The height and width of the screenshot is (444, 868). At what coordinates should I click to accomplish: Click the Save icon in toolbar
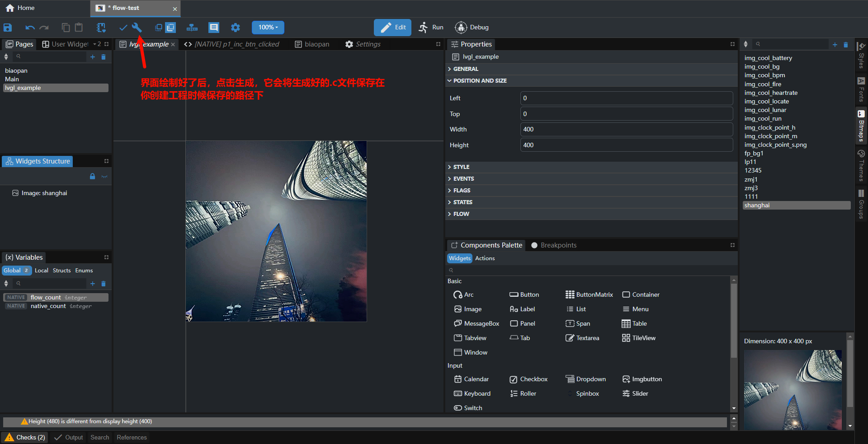(8, 28)
